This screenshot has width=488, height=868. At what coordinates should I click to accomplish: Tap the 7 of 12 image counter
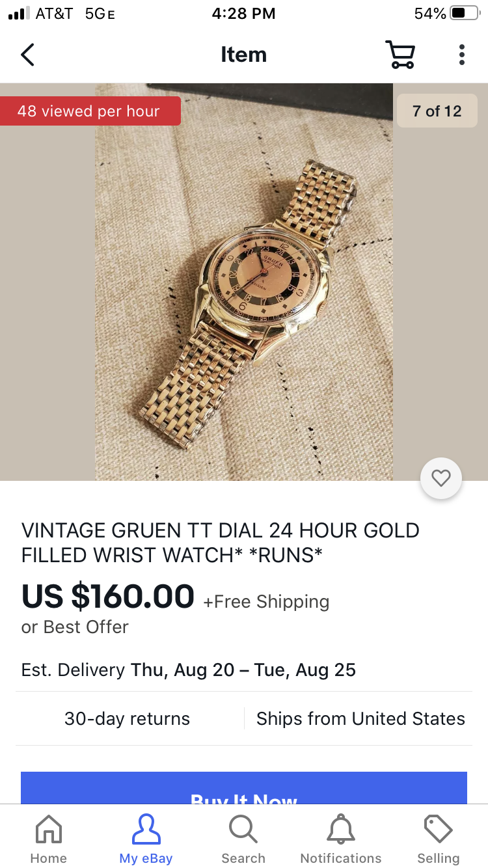tap(437, 111)
